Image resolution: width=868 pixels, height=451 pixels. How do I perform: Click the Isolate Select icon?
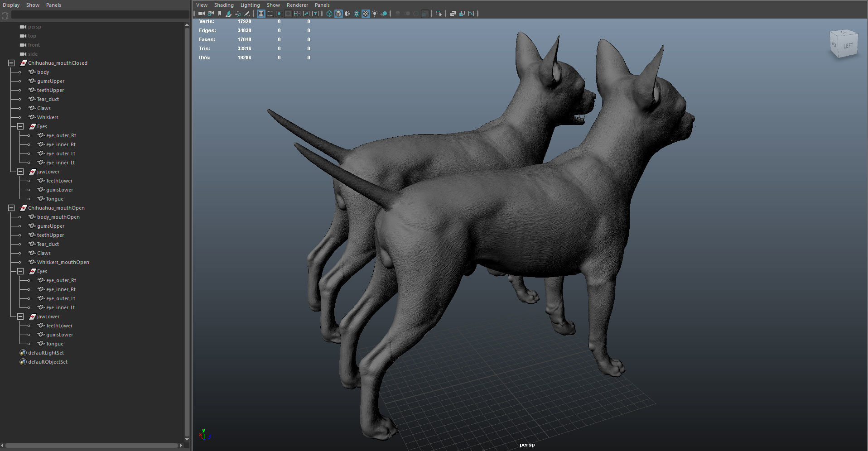(x=439, y=14)
